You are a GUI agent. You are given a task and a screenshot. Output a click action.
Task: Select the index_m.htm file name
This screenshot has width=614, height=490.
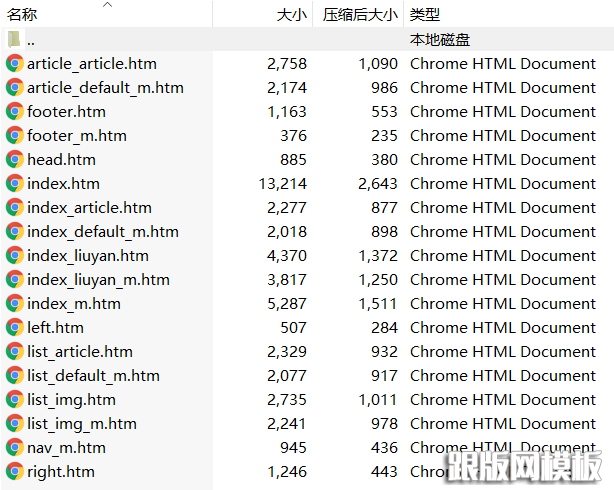(x=74, y=304)
